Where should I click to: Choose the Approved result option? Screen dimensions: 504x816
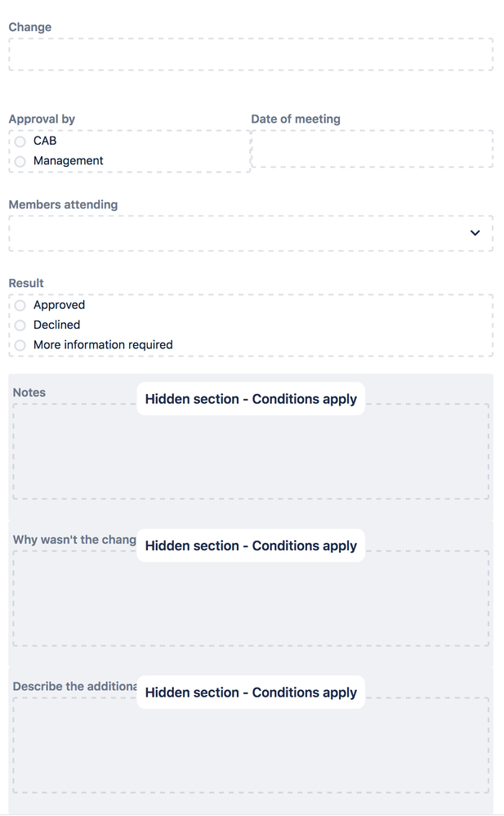[20, 305]
